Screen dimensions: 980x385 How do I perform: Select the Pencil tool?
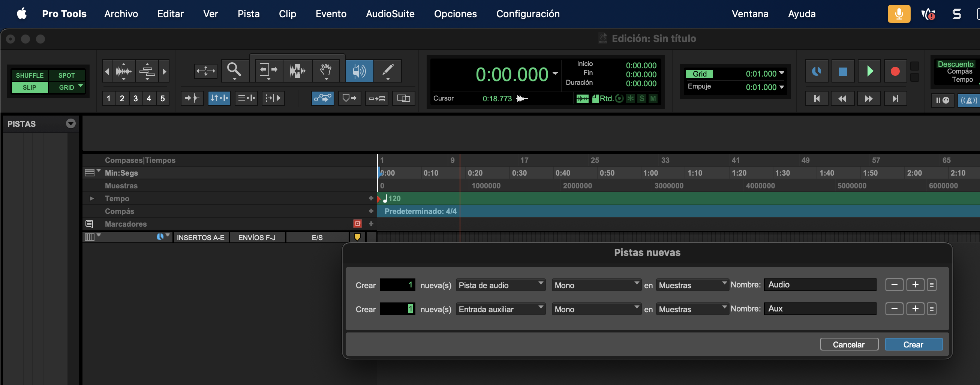[388, 71]
